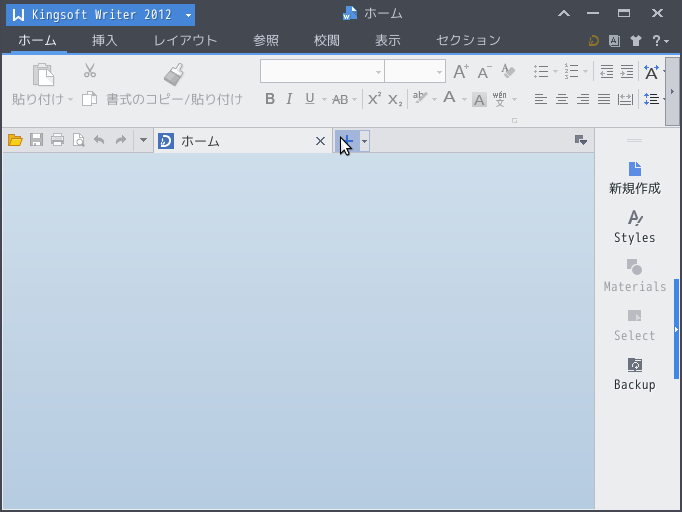
Task: Increase paragraph indent
Action: [x=626, y=71]
